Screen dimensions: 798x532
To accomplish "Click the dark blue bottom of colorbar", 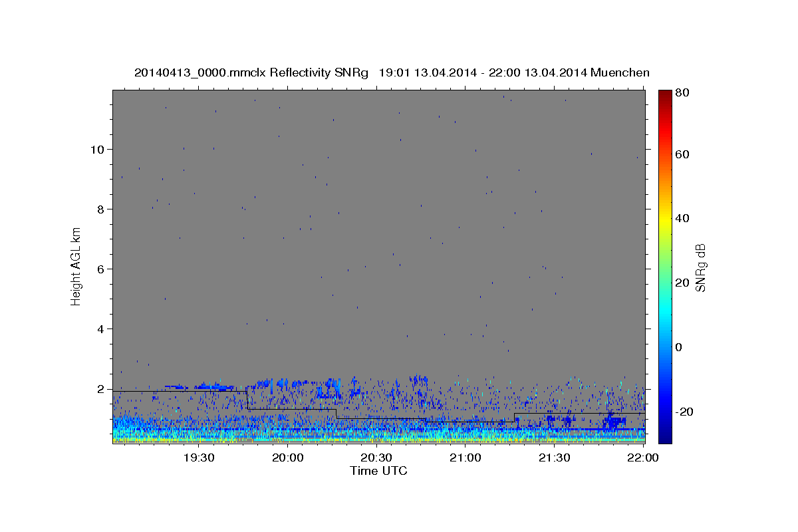I will tap(665, 438).
